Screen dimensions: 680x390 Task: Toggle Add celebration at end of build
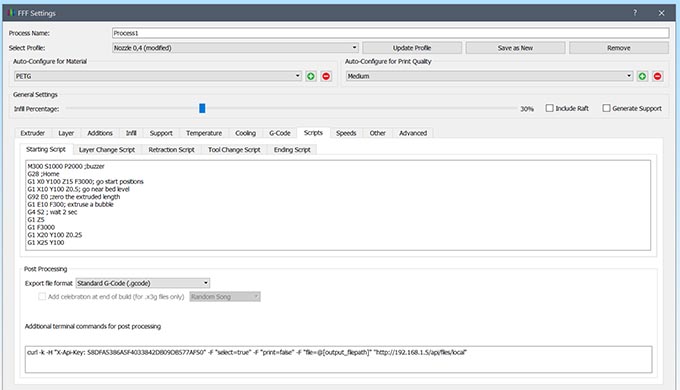[42, 297]
